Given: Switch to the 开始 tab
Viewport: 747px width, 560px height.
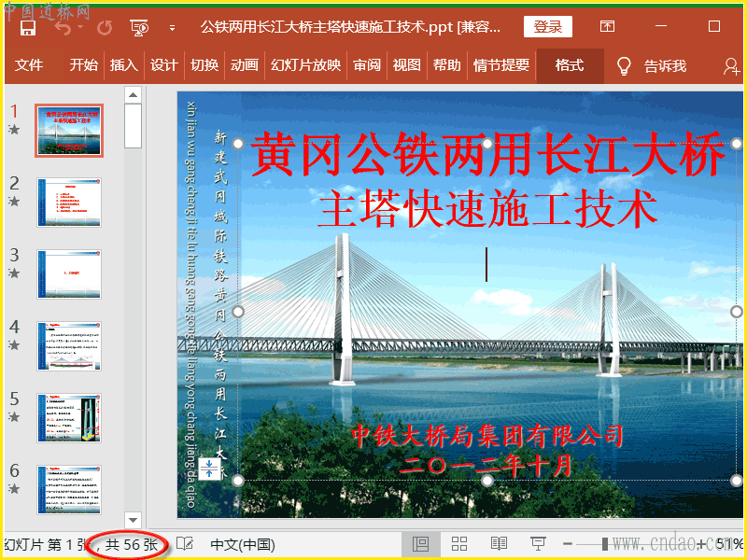Looking at the screenshot, I should click(x=83, y=64).
